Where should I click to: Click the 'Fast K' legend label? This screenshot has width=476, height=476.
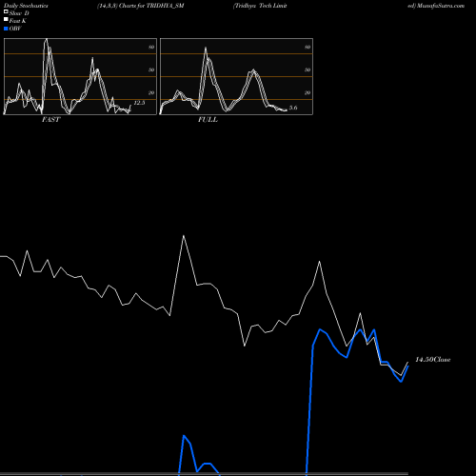coord(18,21)
